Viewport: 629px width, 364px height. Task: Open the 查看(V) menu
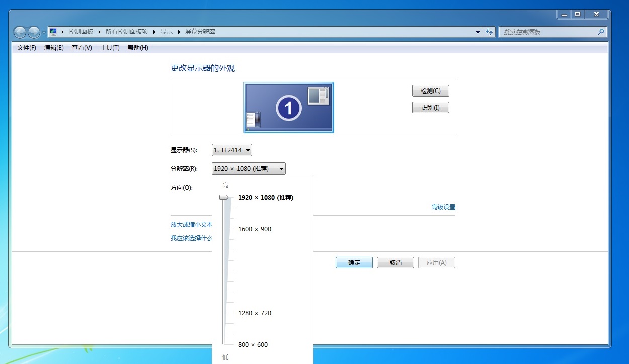click(82, 48)
